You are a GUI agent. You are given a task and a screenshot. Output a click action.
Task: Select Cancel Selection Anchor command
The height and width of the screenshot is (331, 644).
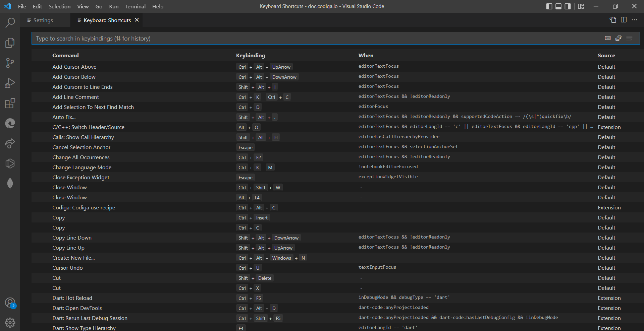tap(81, 147)
